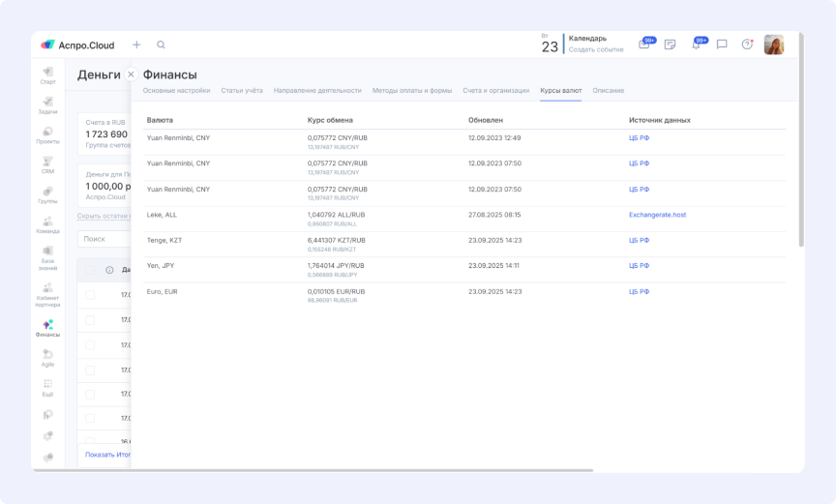Click the search magnifier in the top bar
Image resolution: width=836 pixels, height=504 pixels.
point(162,44)
